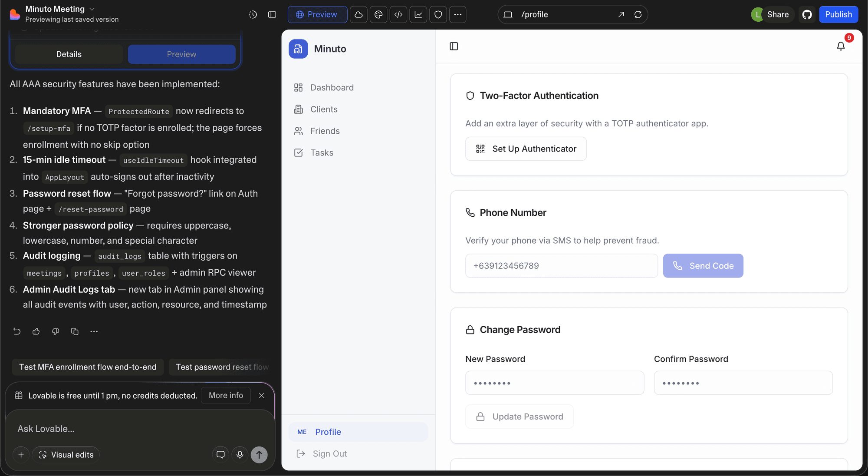
Task: Open the more options ellipsis in toolbar
Action: pos(458,14)
